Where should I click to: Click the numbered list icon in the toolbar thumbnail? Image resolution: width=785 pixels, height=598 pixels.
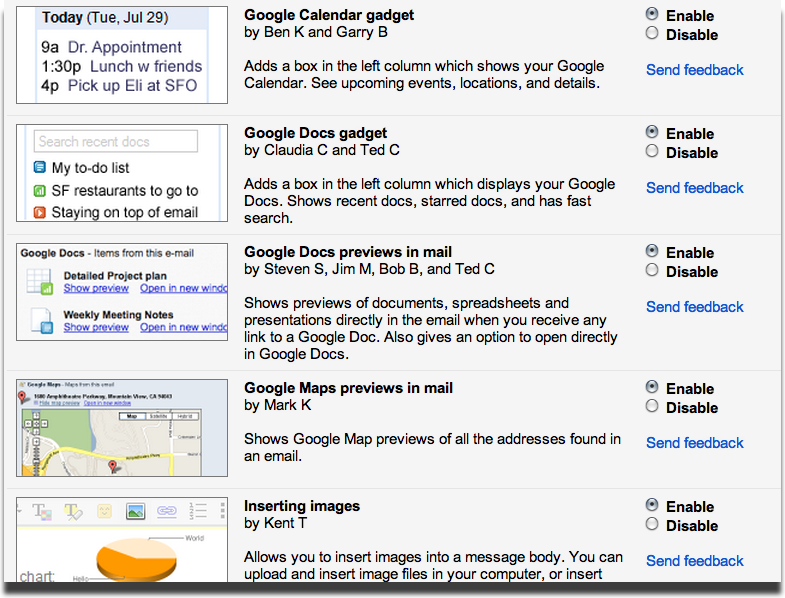pyautogui.click(x=197, y=511)
